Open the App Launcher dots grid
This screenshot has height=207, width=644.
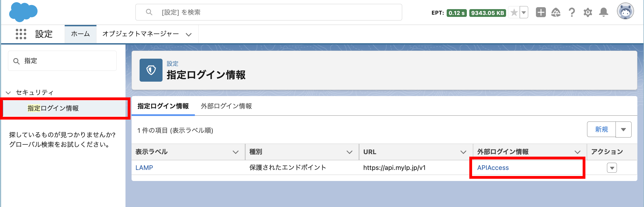tap(21, 34)
